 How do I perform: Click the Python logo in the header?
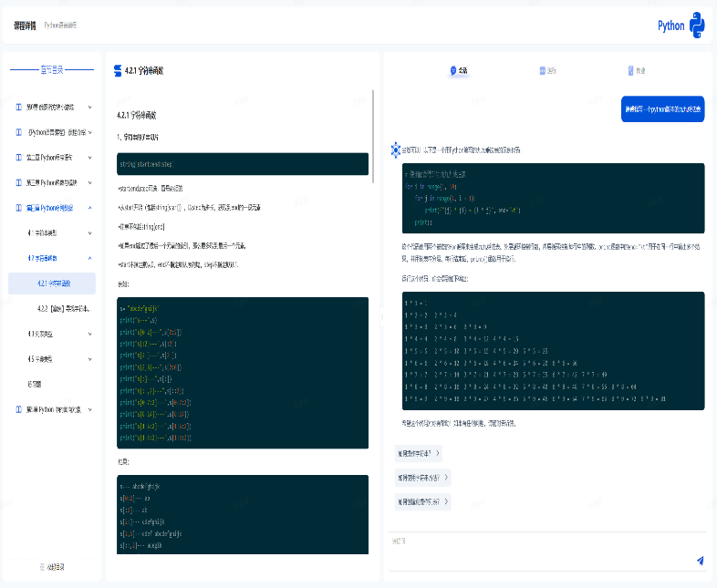[x=697, y=26]
